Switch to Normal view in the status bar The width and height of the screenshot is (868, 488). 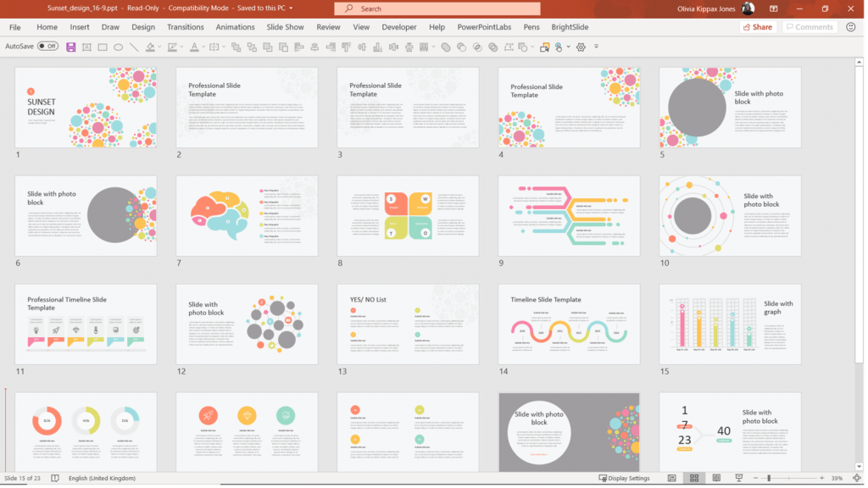tap(672, 477)
